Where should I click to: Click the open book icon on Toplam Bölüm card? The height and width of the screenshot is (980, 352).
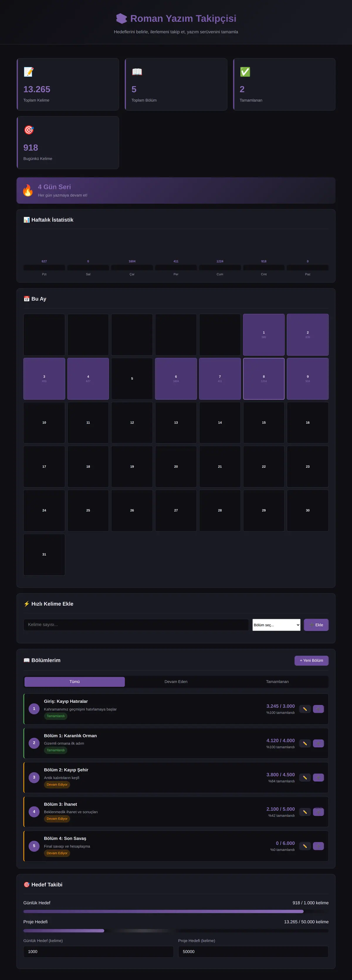click(137, 72)
